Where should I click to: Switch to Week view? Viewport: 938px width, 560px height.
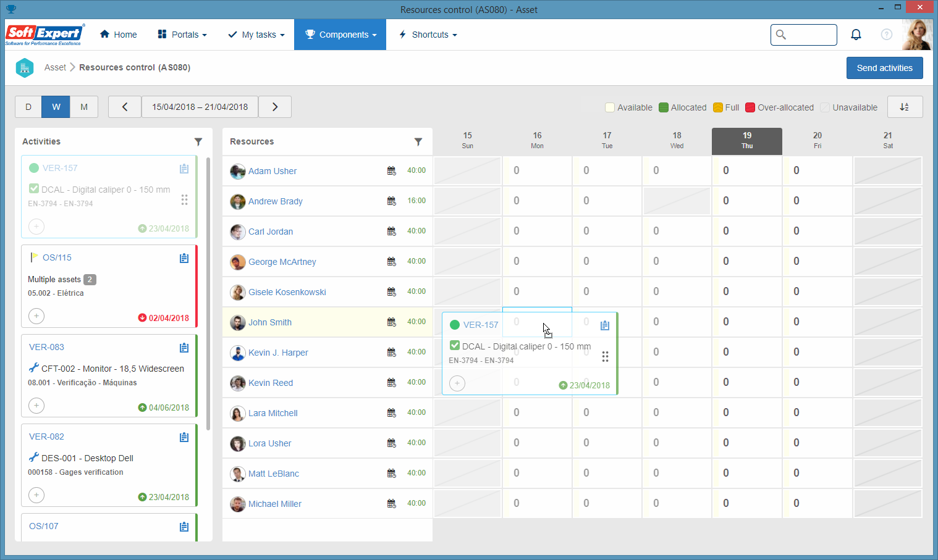[56, 107]
